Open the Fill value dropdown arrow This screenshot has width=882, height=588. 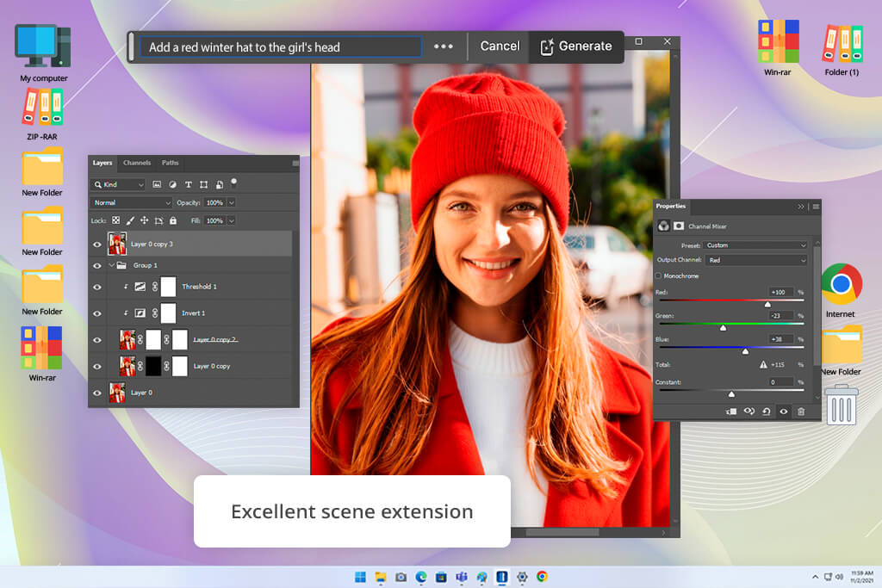pyautogui.click(x=231, y=221)
